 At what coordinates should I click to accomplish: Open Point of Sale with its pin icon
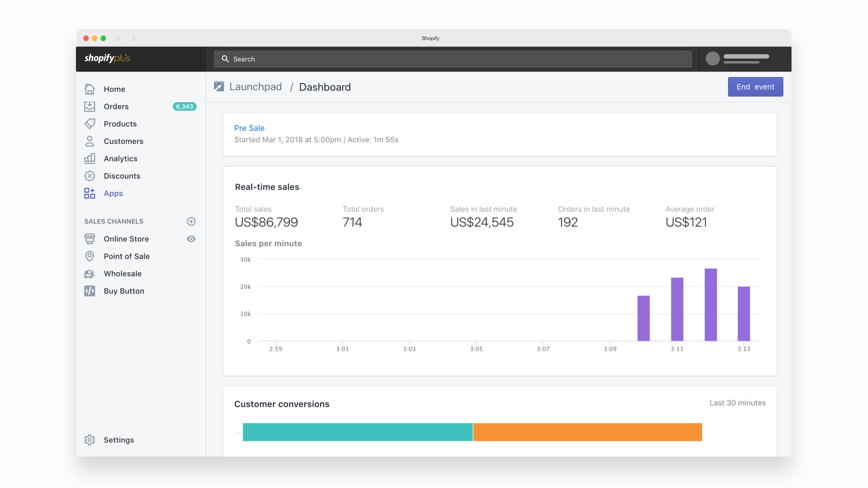[x=90, y=256]
